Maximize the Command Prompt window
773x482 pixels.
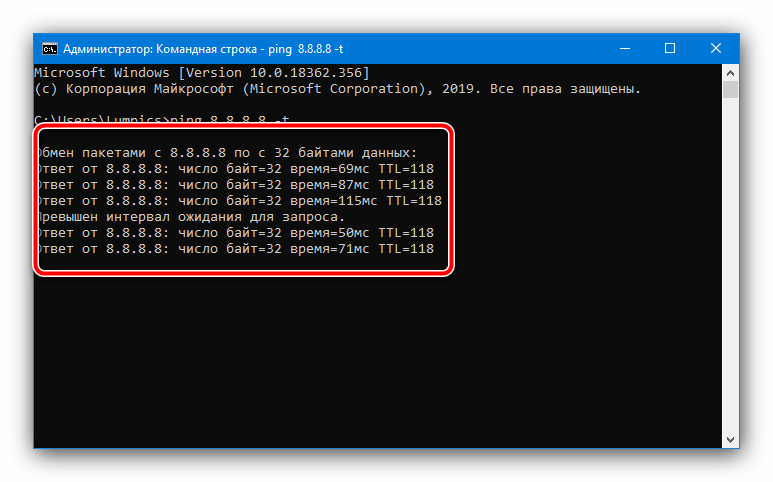coord(670,48)
